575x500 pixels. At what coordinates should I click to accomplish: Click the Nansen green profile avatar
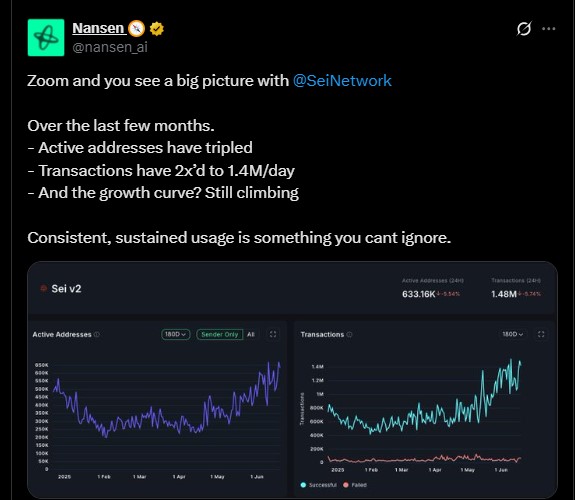coord(46,37)
